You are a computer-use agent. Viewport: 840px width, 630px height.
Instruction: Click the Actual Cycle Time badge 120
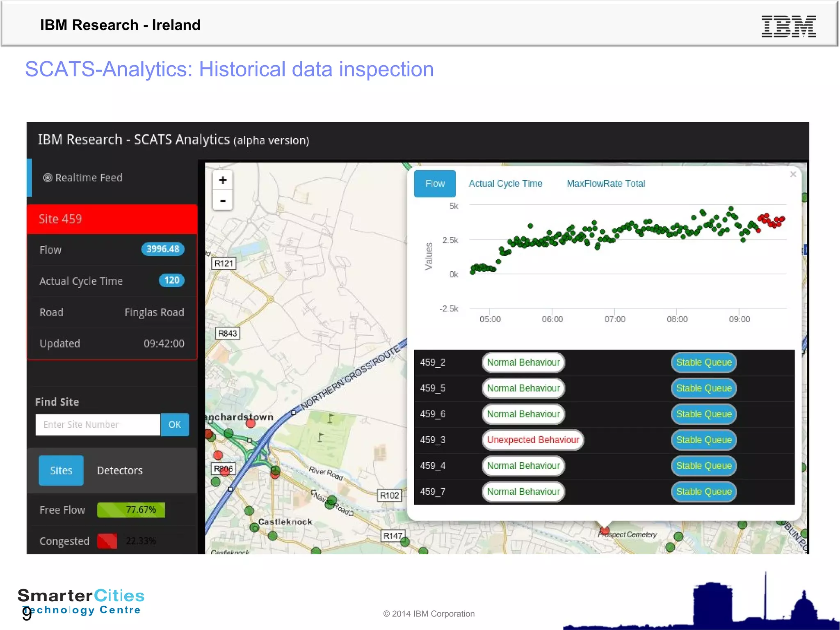pyautogui.click(x=171, y=280)
